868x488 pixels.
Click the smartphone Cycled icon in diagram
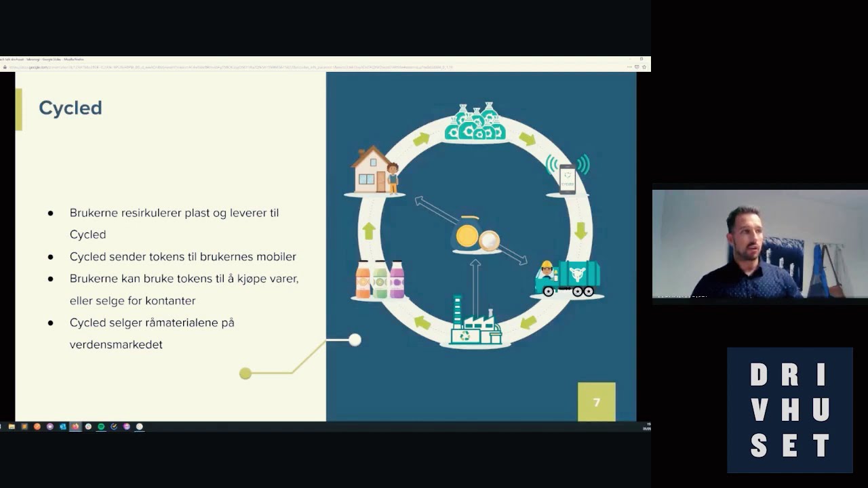568,175
